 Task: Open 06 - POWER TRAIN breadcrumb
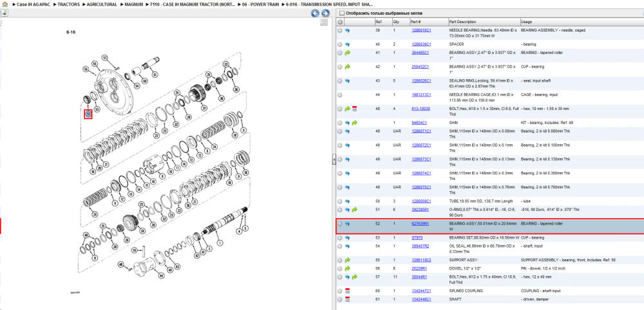(x=260, y=4)
